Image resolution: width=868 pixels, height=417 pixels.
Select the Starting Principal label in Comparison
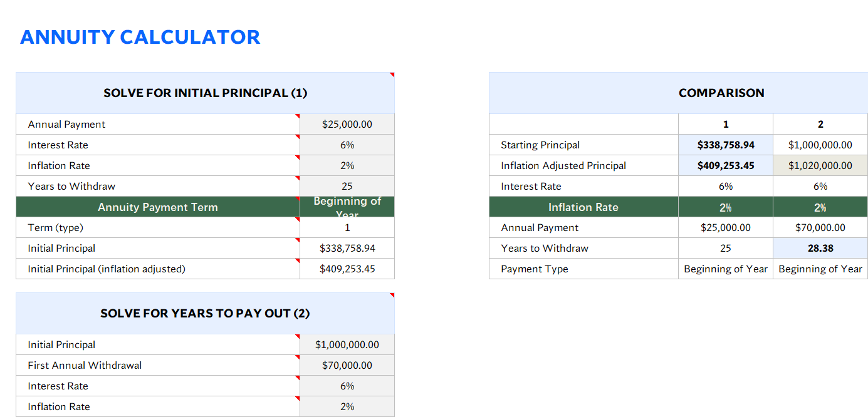583,145
